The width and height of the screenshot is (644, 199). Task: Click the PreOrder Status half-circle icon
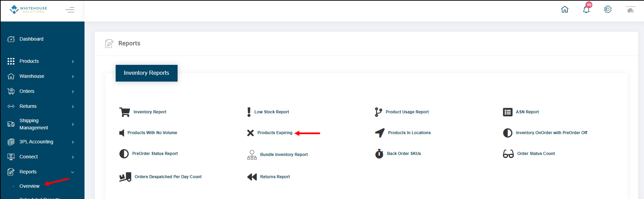(124, 154)
